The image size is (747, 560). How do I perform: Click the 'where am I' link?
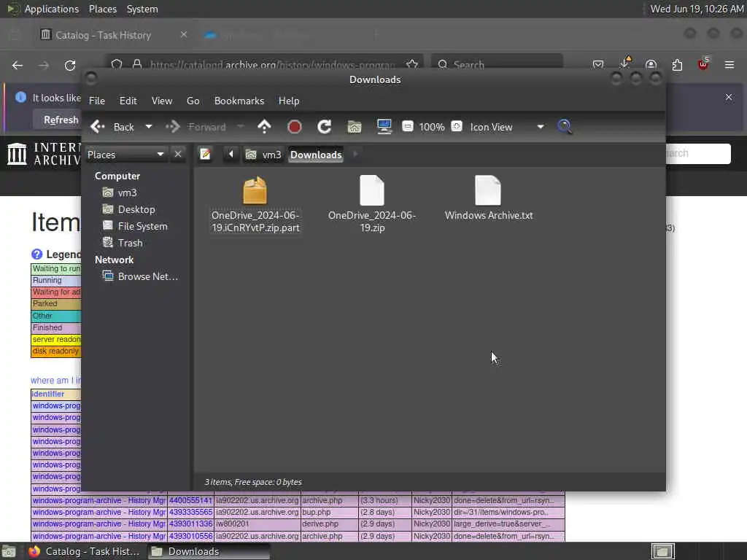(x=55, y=381)
